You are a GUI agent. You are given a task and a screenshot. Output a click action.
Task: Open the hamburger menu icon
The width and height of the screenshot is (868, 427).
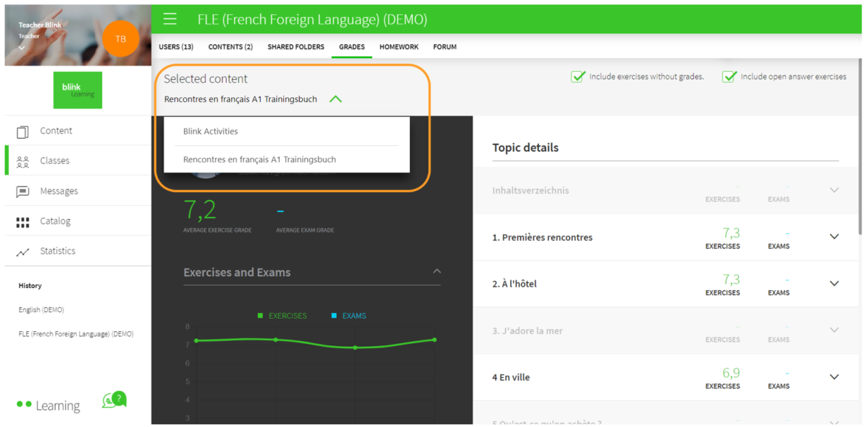(170, 19)
